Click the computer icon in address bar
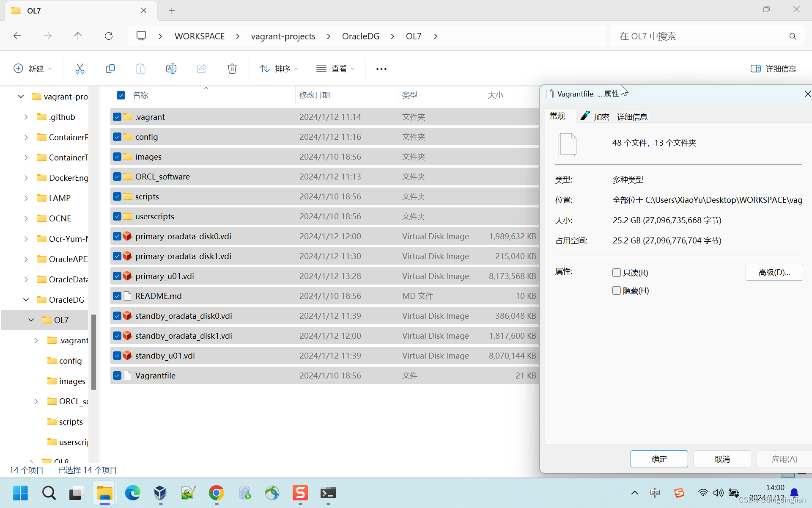This screenshot has height=508, width=812. click(x=141, y=36)
